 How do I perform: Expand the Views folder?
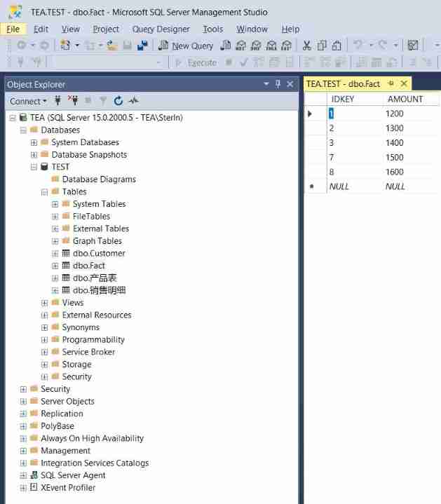coord(44,303)
